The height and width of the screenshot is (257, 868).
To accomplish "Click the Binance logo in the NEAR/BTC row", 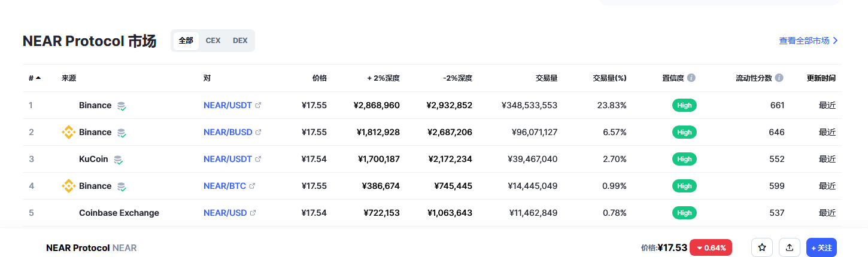I will point(69,186).
